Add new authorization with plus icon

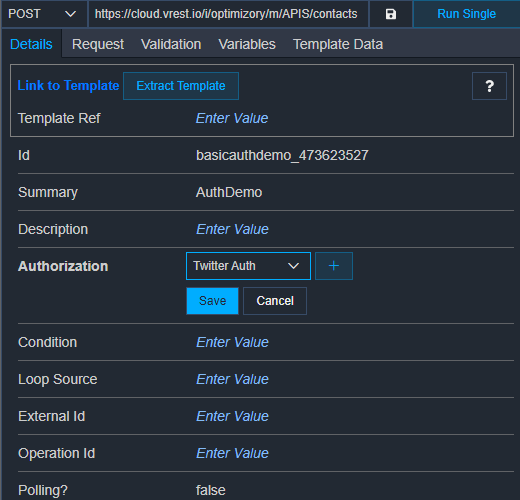click(x=334, y=266)
